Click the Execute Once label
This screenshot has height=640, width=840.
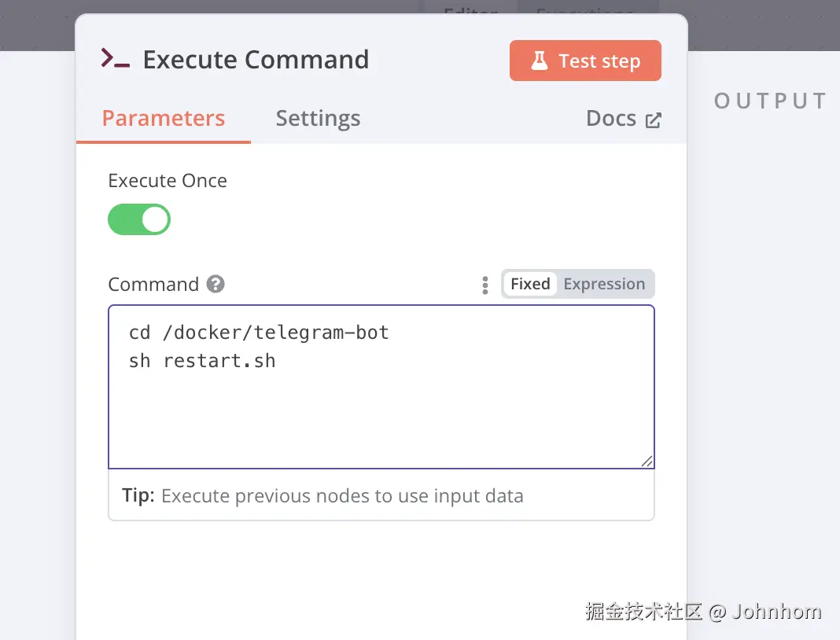[x=168, y=181]
